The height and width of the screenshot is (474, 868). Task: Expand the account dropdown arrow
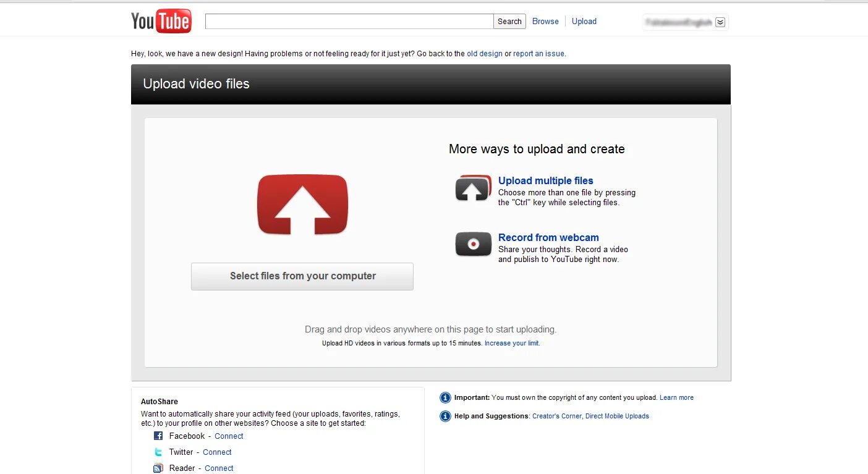click(720, 22)
